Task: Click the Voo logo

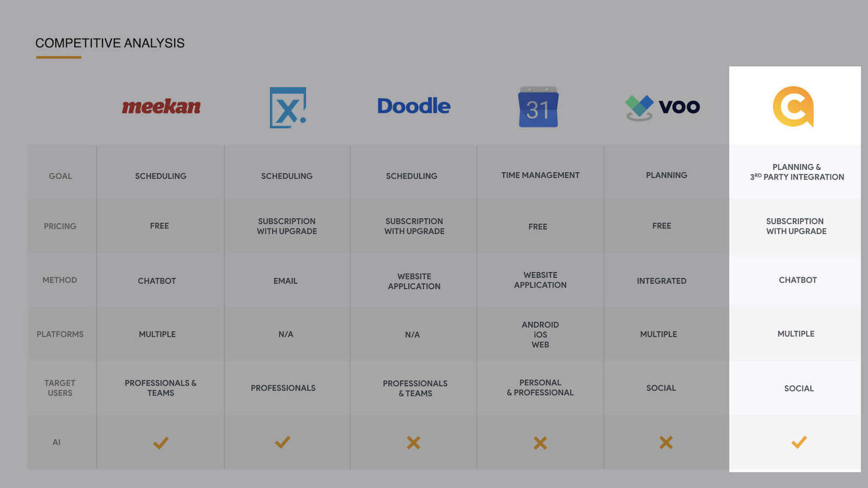Action: coord(662,107)
